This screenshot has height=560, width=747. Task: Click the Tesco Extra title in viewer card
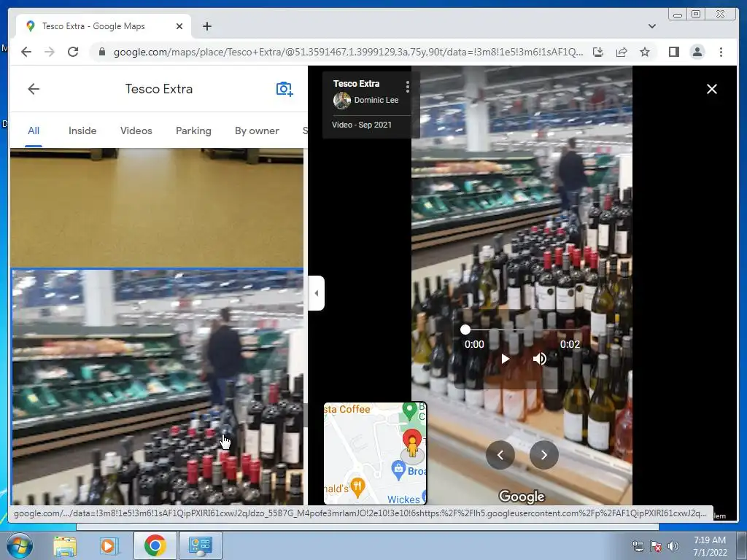pyautogui.click(x=356, y=84)
